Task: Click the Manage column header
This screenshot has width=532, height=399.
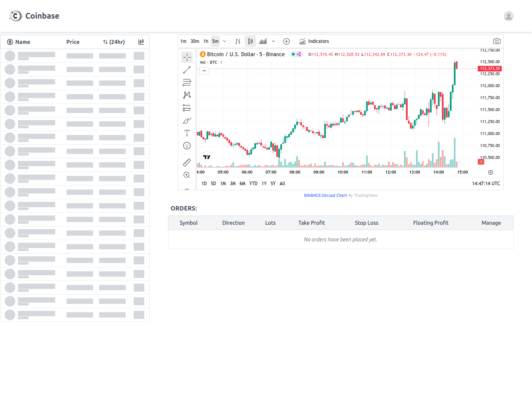Action: click(x=491, y=223)
